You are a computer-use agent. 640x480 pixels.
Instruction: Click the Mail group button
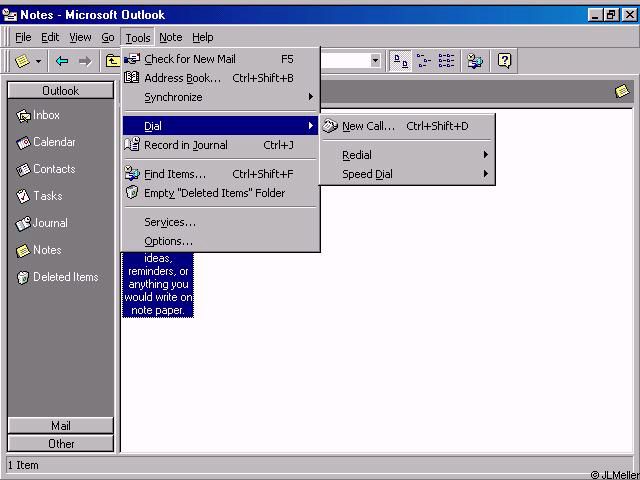coord(60,426)
